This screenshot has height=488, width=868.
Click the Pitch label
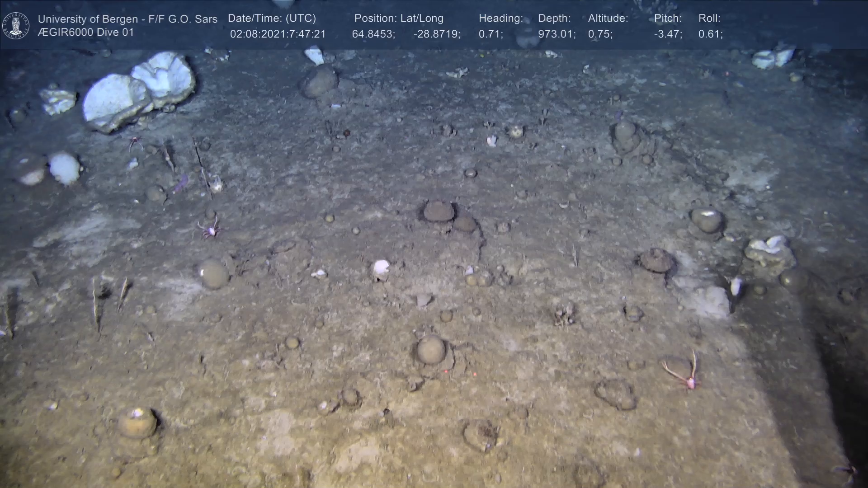pos(667,18)
